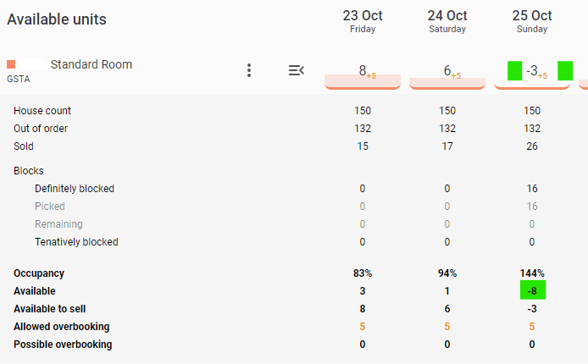588x364 pixels.
Task: Select the Definitely blocked row label
Action: pos(75,189)
